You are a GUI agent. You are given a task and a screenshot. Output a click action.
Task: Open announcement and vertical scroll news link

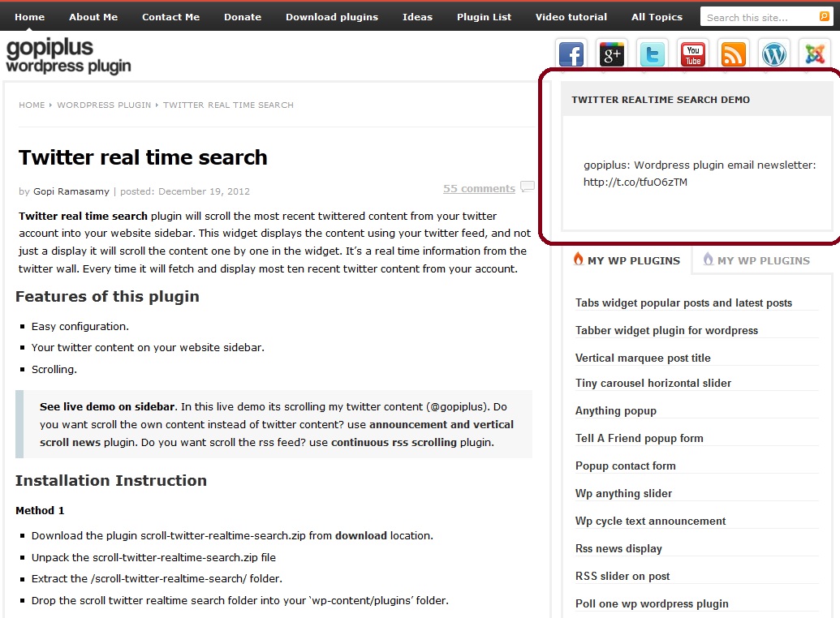point(277,433)
